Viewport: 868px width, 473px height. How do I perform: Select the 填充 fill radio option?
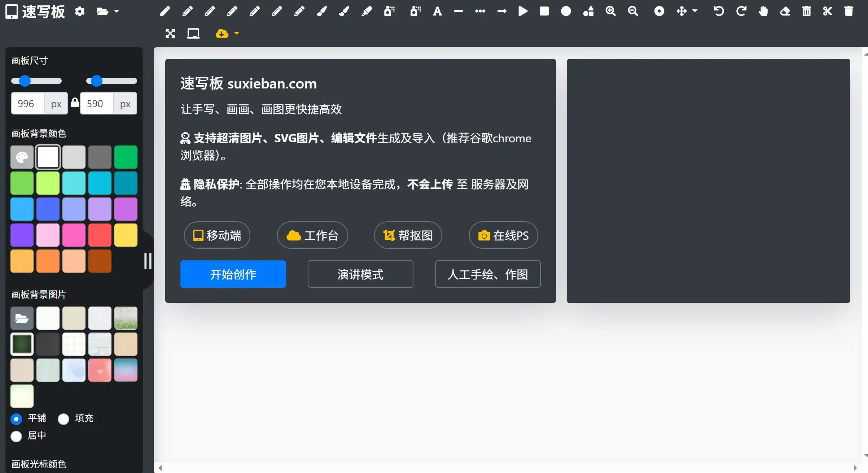click(x=63, y=419)
